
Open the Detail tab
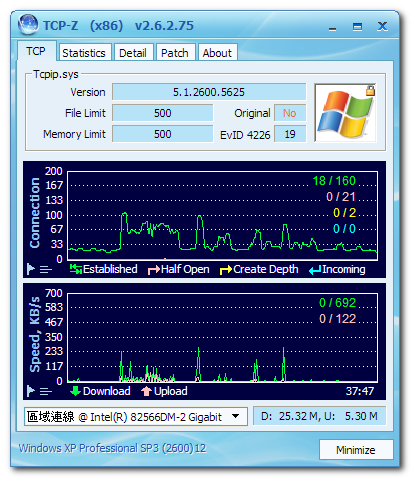coord(133,53)
